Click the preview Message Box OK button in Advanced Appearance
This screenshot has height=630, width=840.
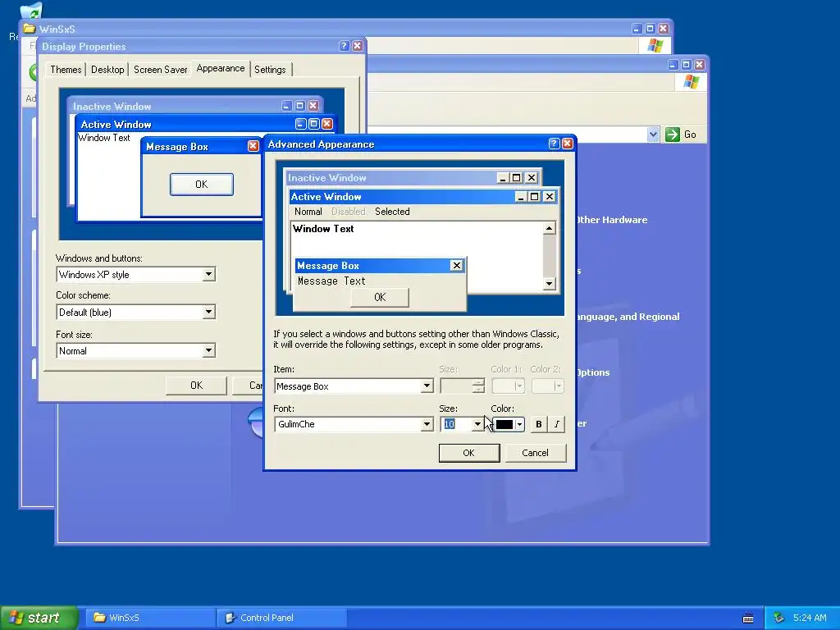[380, 297]
